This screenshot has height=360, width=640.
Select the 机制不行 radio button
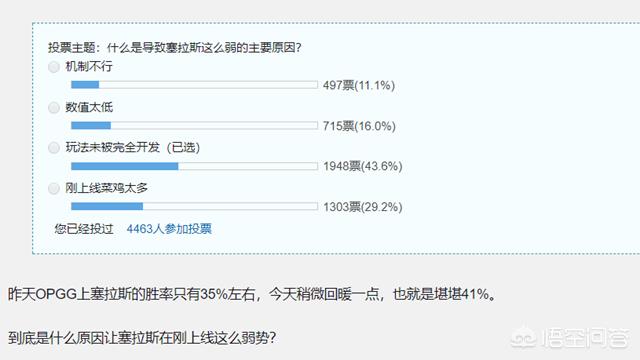pos(54,67)
